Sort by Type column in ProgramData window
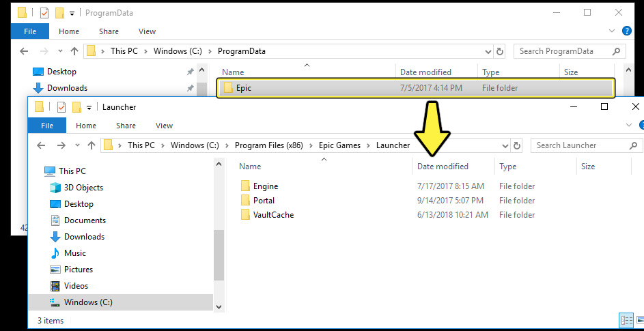Viewport: 644px width, 331px height. (490, 72)
